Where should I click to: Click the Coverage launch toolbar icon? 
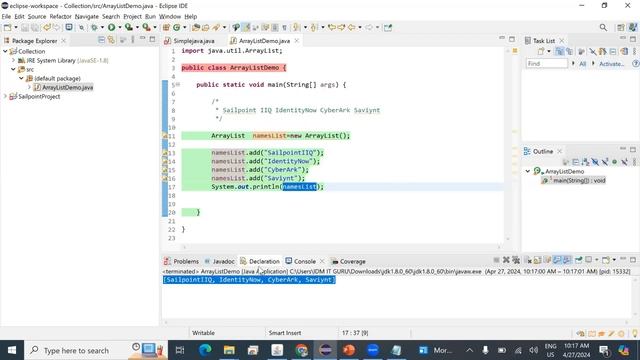[x=129, y=27]
